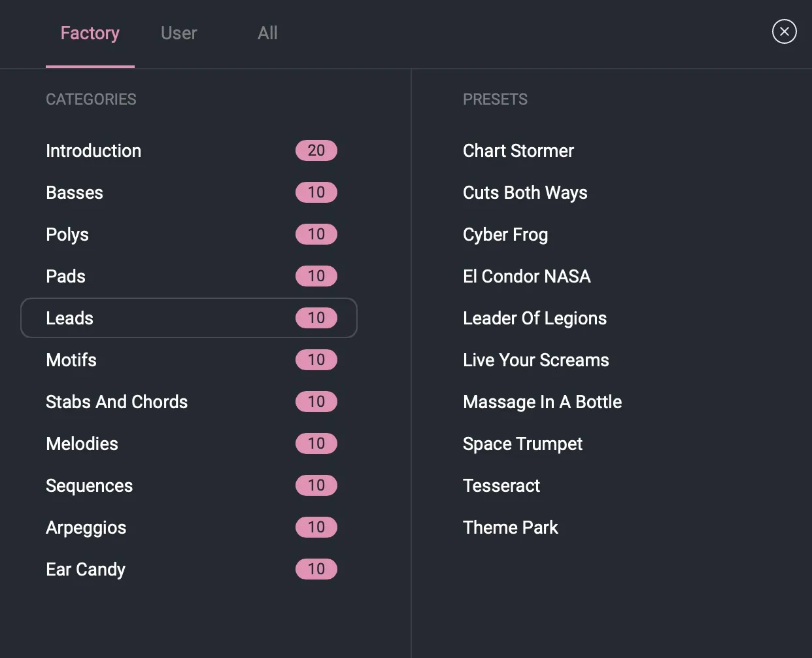Click the Introduction 20 count badge
The height and width of the screenshot is (658, 812).
(x=316, y=150)
